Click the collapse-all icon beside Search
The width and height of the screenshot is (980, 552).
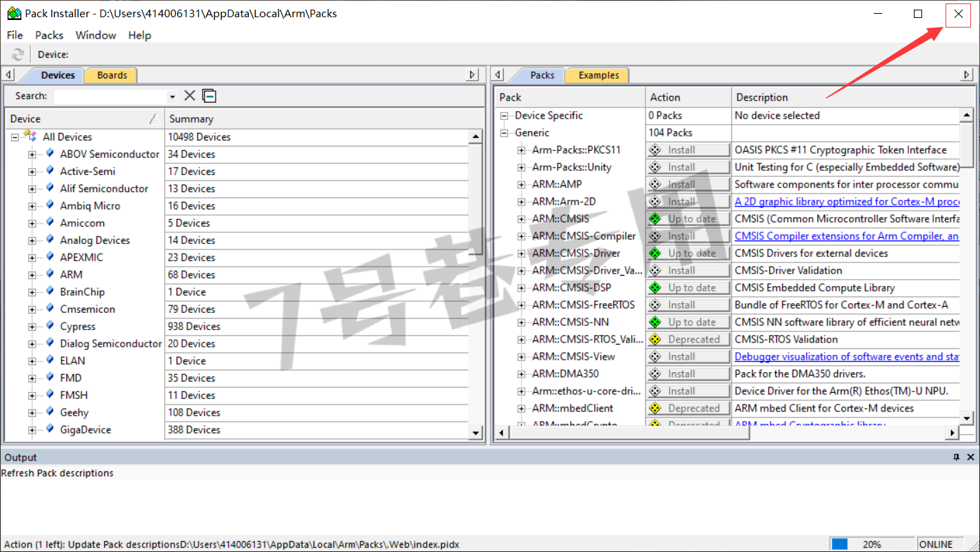point(209,96)
